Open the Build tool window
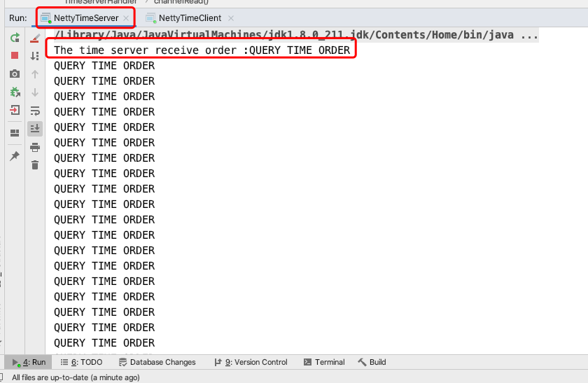 pyautogui.click(x=372, y=362)
